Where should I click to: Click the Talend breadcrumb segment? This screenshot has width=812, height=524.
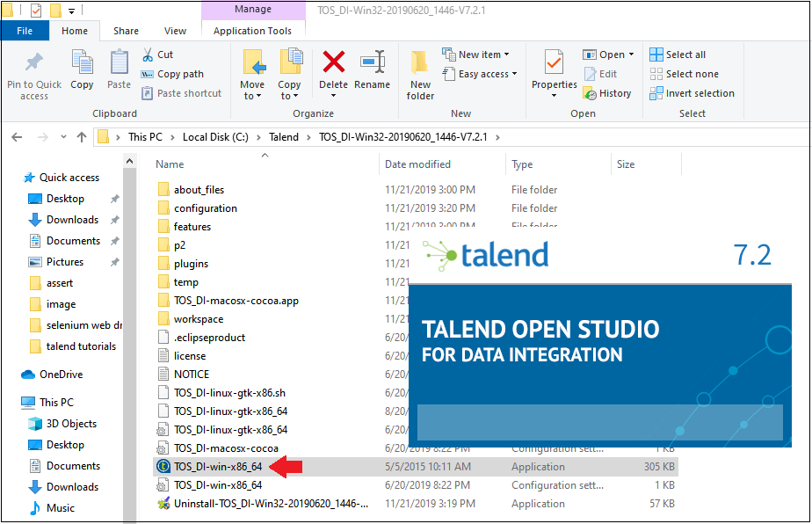click(x=284, y=137)
